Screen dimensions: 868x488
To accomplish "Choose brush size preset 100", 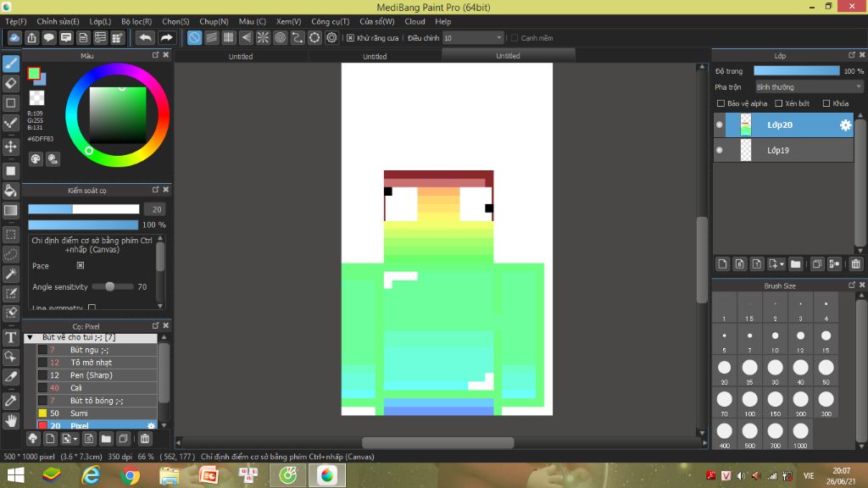I will pyautogui.click(x=749, y=402).
